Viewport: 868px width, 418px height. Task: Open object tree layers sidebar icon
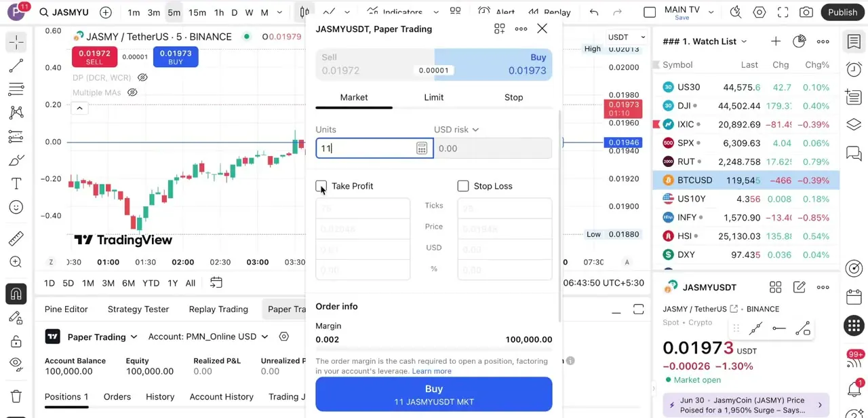click(x=854, y=124)
